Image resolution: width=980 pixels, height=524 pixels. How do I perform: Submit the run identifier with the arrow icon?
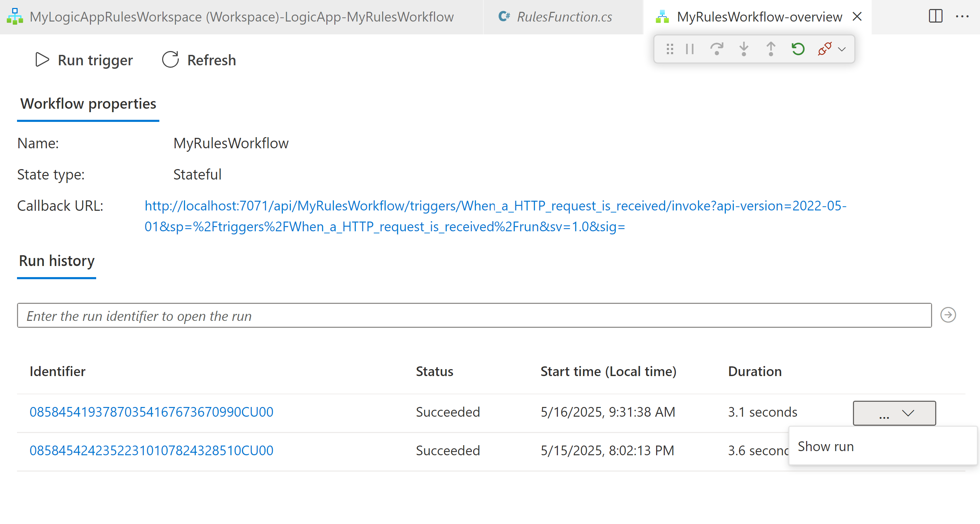[x=948, y=315]
